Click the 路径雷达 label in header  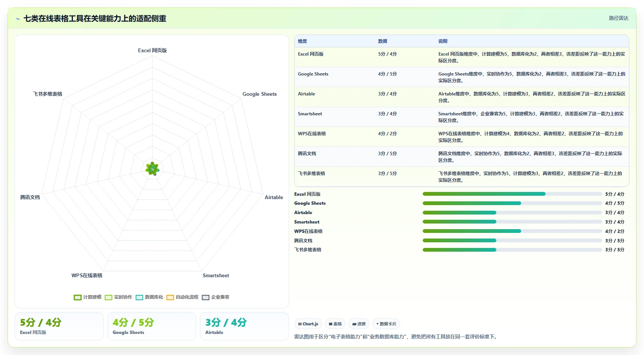point(618,18)
